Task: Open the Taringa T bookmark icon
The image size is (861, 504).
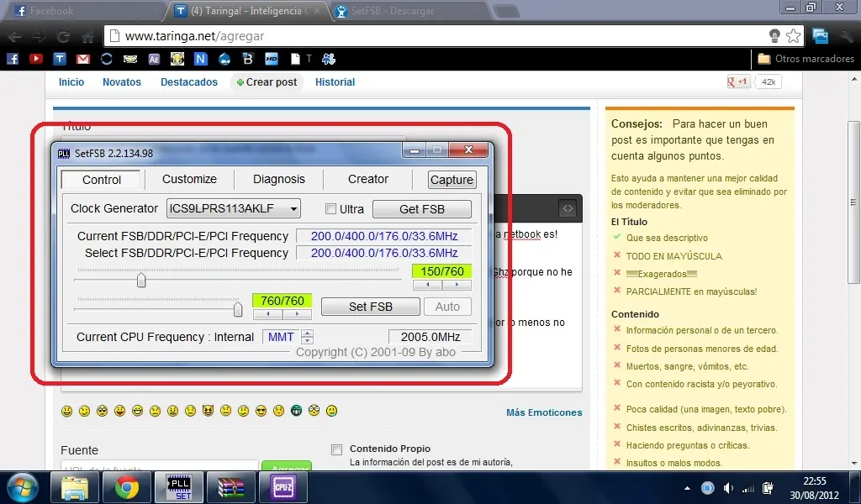Action: click(x=60, y=59)
